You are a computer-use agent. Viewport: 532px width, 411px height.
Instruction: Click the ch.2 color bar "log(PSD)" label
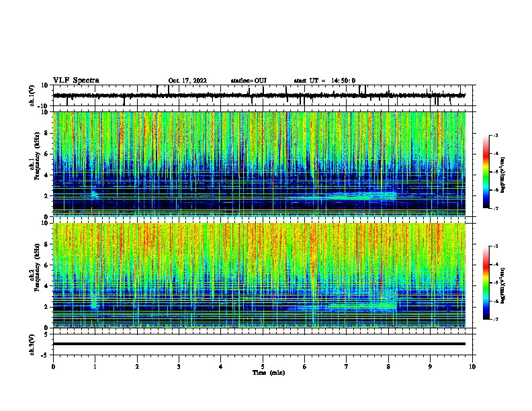[x=502, y=285]
